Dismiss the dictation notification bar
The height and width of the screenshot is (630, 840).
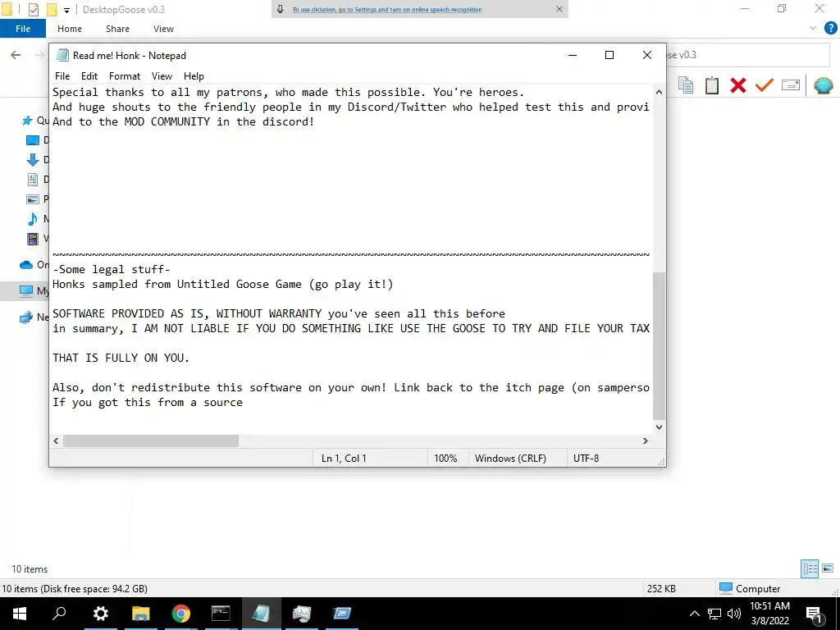(x=559, y=9)
